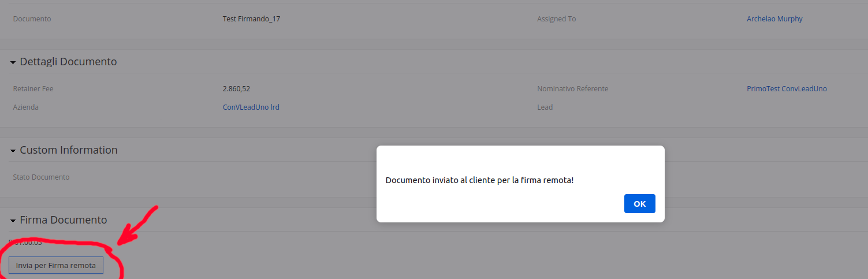Select the Test Firmando_17 document name value
Screen dimensions: 868x279
[251, 19]
